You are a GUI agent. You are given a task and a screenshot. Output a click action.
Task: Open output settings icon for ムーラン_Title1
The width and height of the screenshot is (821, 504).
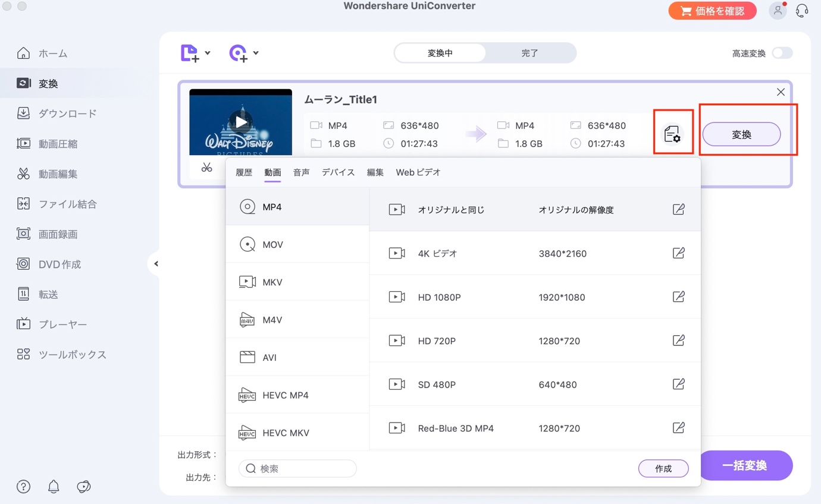(672, 134)
